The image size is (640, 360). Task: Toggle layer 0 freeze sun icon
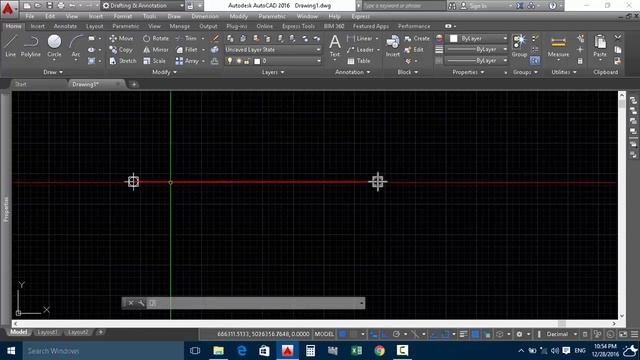click(x=239, y=61)
